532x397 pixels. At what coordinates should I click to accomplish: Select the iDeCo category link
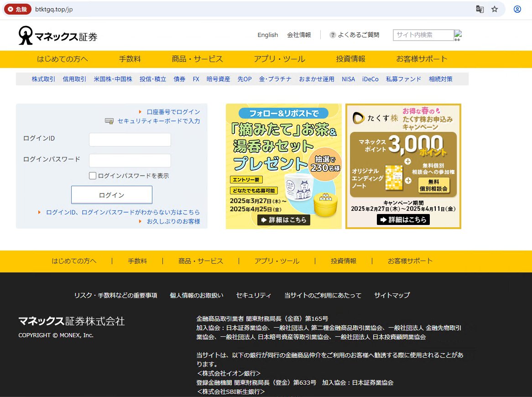[370, 79]
